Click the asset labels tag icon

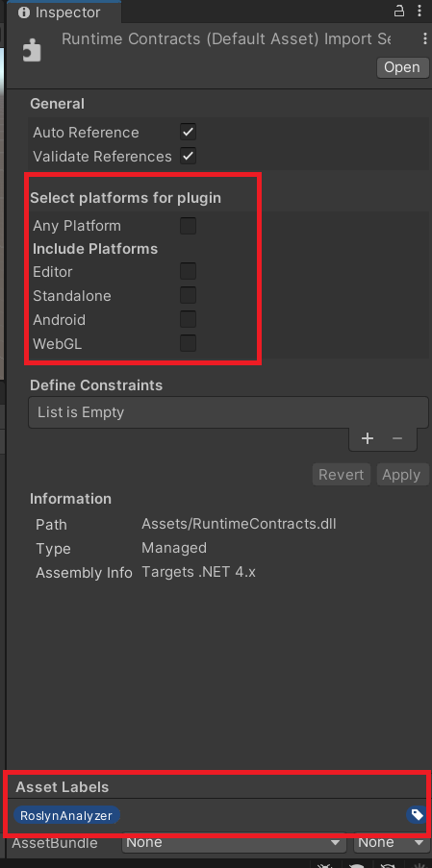tap(417, 815)
